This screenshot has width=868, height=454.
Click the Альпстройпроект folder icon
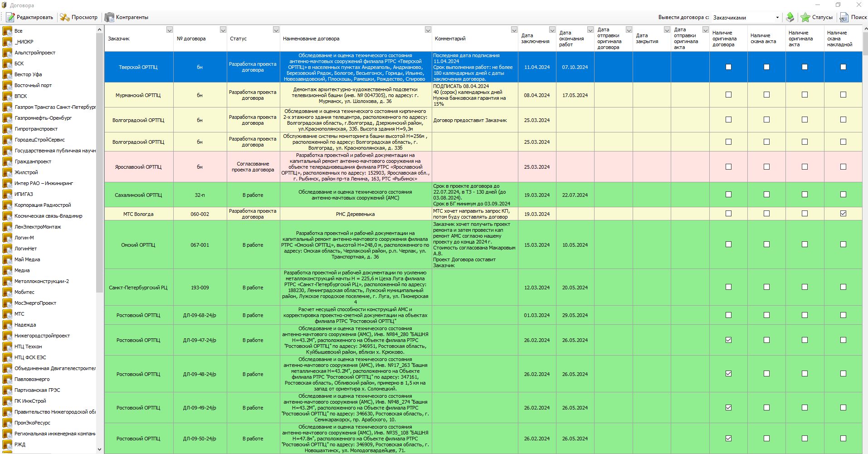point(7,53)
